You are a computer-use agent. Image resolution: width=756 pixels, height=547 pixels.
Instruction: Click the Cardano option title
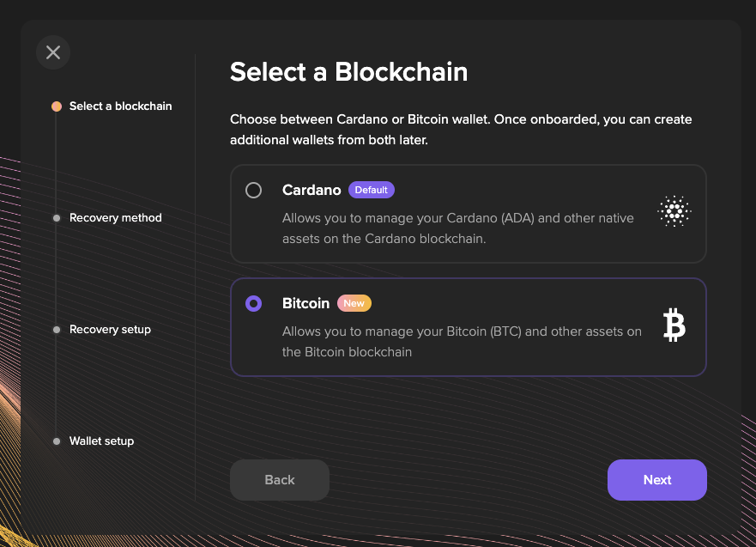[311, 191]
